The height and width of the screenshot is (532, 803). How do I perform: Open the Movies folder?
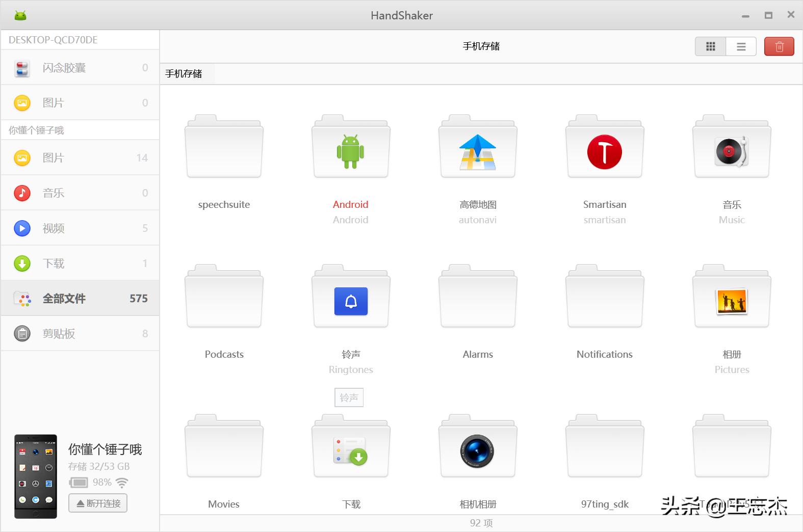(224, 446)
